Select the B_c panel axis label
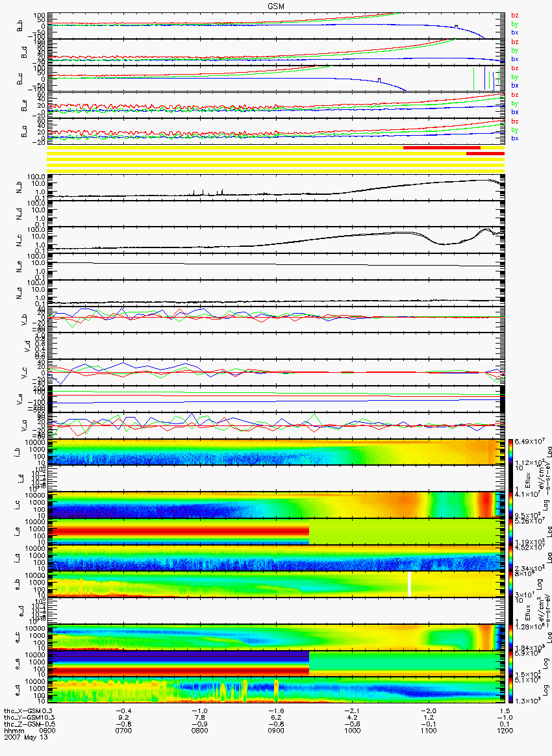 [x=19, y=79]
